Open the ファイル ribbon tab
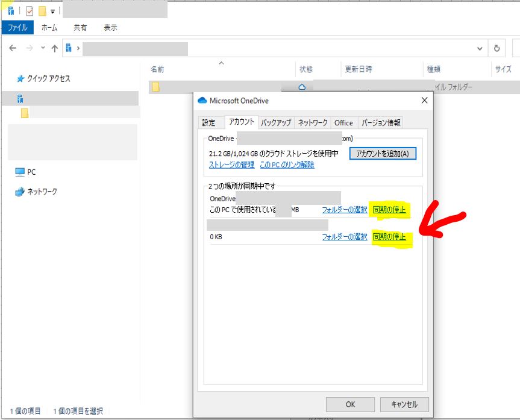520x420 pixels. (x=17, y=28)
